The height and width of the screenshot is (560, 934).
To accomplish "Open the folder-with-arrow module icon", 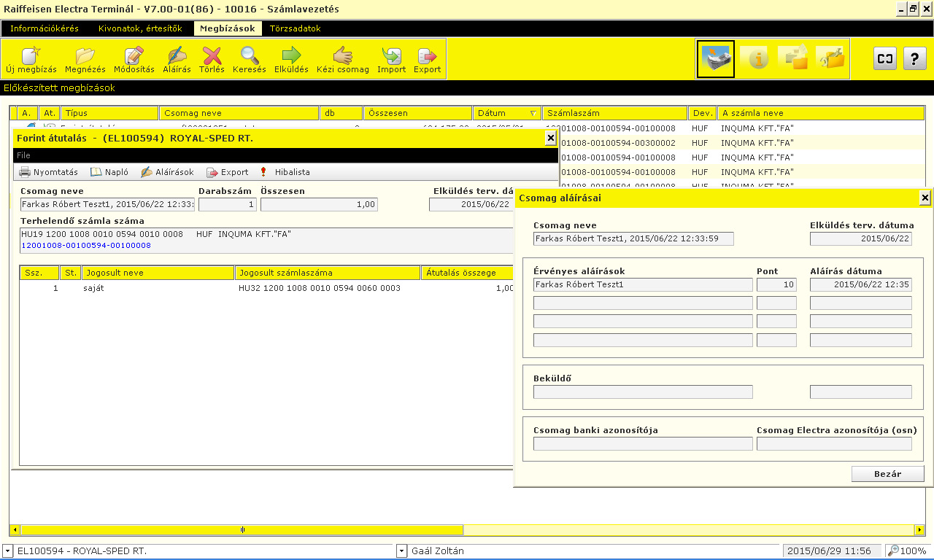I will [793, 59].
